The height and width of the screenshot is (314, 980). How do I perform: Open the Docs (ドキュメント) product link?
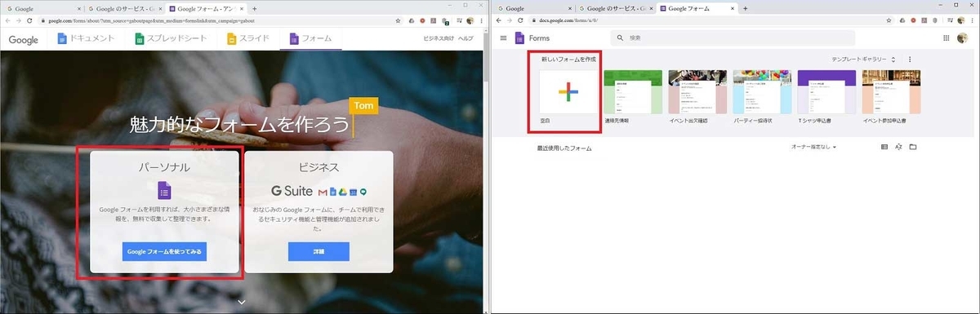[x=85, y=38]
